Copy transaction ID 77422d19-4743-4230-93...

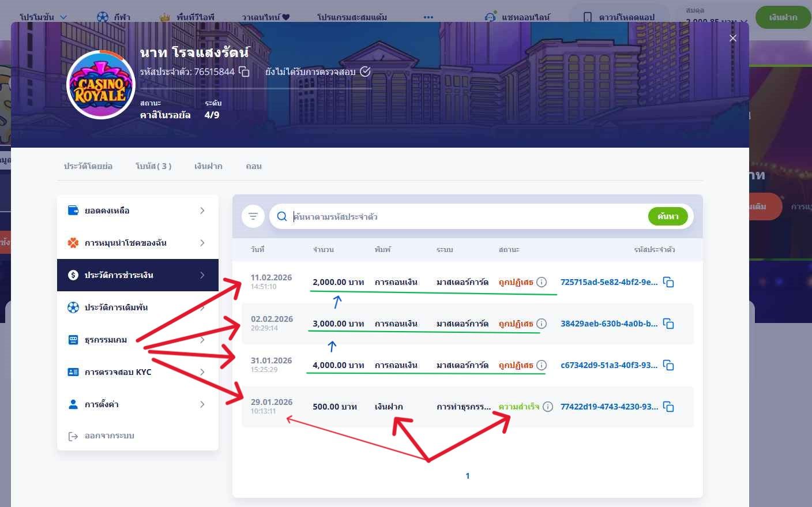[668, 407]
